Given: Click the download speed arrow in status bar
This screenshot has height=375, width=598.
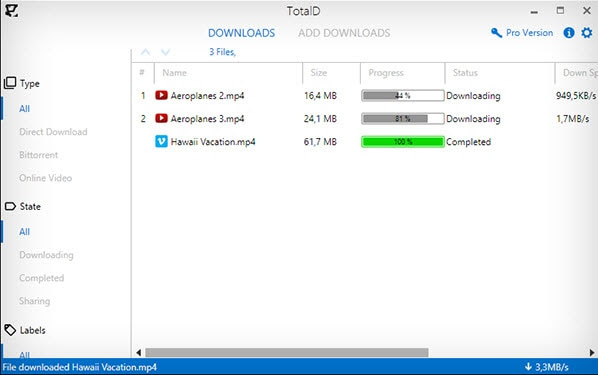Looking at the screenshot, I should pyautogui.click(x=528, y=367).
